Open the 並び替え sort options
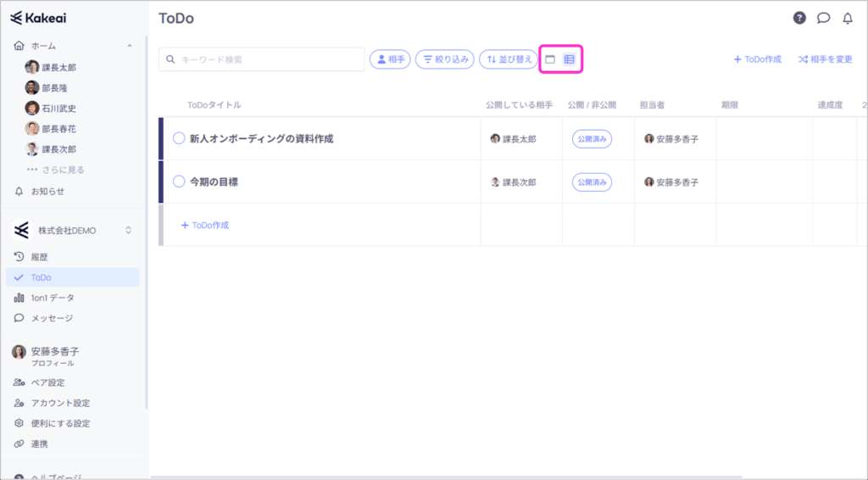Screen dimensions: 868x480 [x=508, y=59]
